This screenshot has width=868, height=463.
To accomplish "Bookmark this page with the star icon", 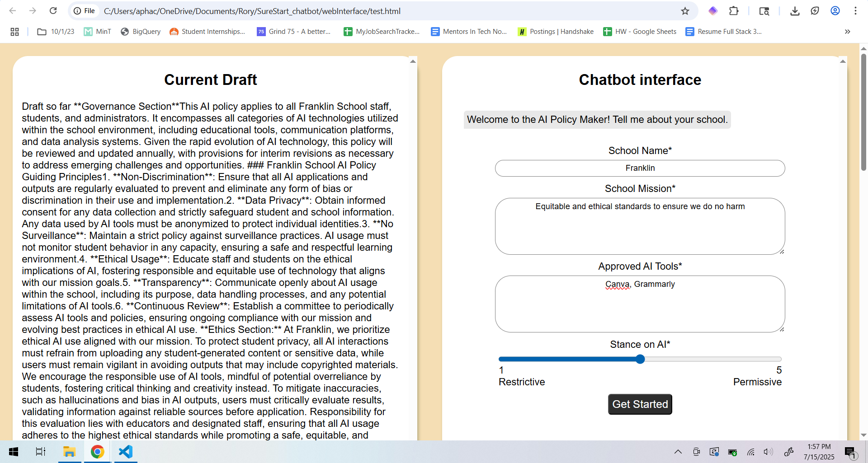I will coord(685,11).
